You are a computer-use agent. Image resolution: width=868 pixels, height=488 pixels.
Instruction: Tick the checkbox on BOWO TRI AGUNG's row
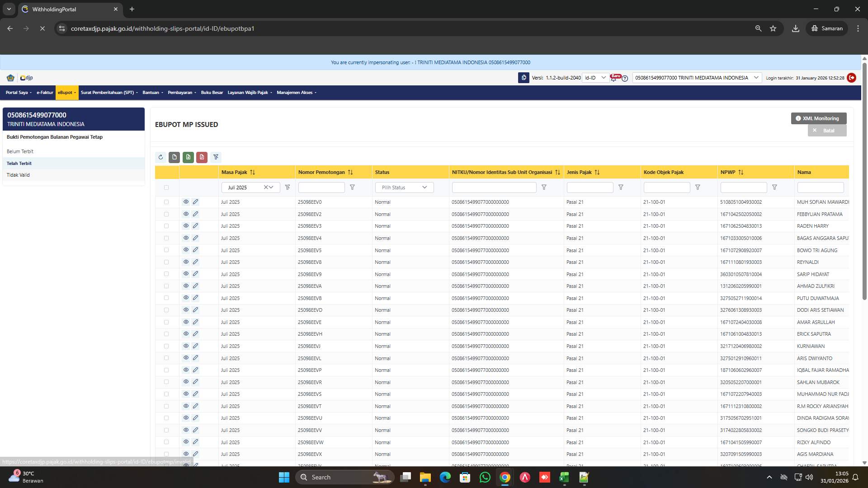(x=166, y=250)
